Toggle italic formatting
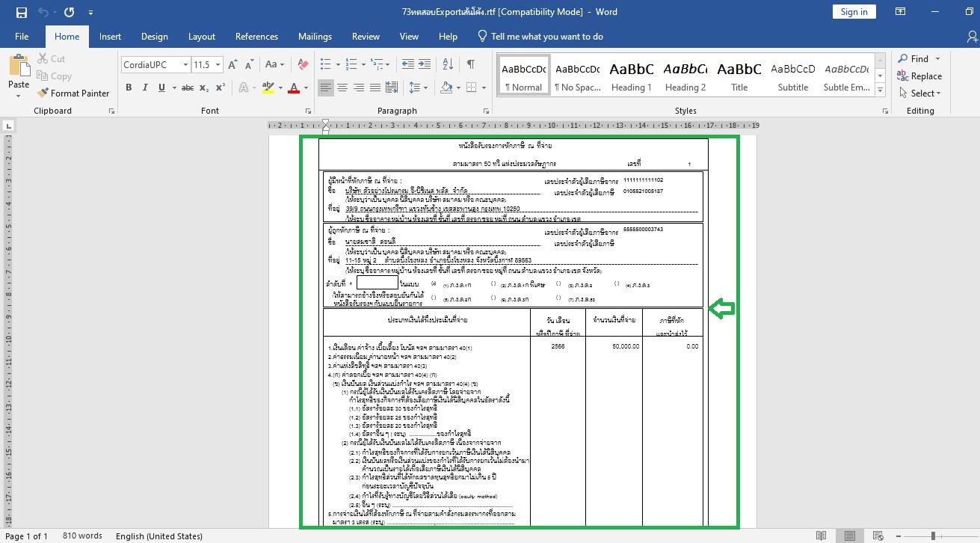The image size is (980, 543). (x=145, y=88)
